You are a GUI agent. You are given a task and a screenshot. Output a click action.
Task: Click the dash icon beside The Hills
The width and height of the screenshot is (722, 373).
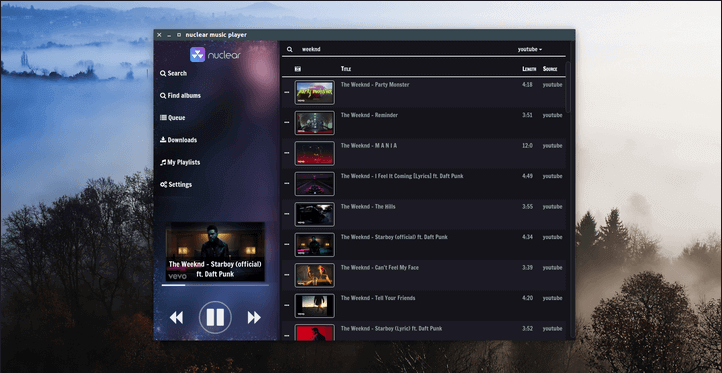(287, 214)
